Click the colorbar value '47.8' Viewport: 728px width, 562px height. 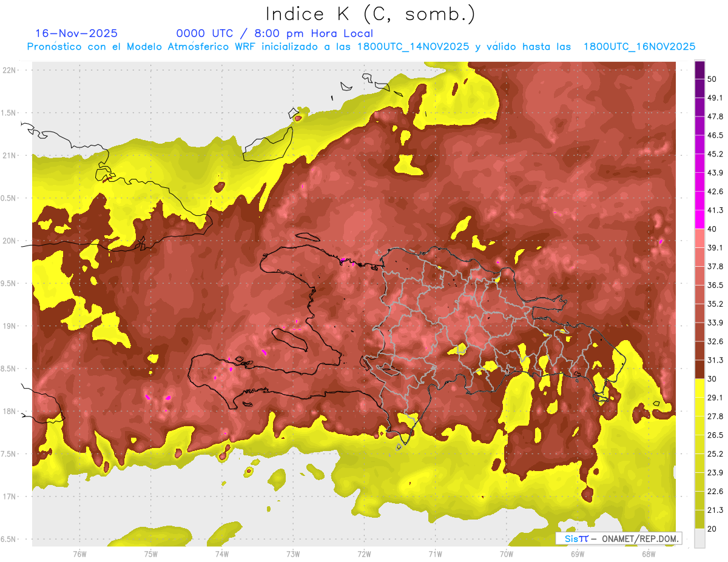(x=715, y=116)
